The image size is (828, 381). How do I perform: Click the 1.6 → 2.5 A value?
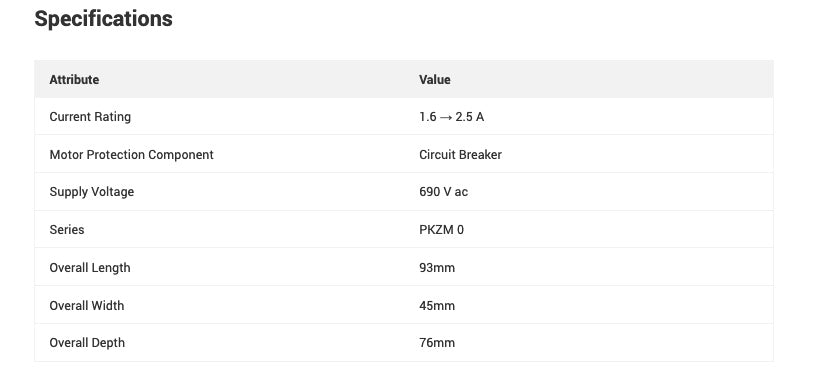451,117
